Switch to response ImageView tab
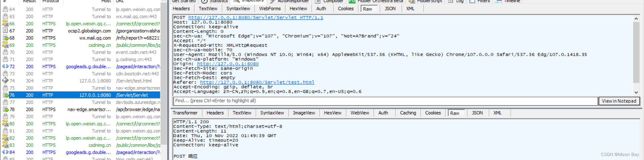This screenshot has height=160, width=644. click(x=304, y=113)
